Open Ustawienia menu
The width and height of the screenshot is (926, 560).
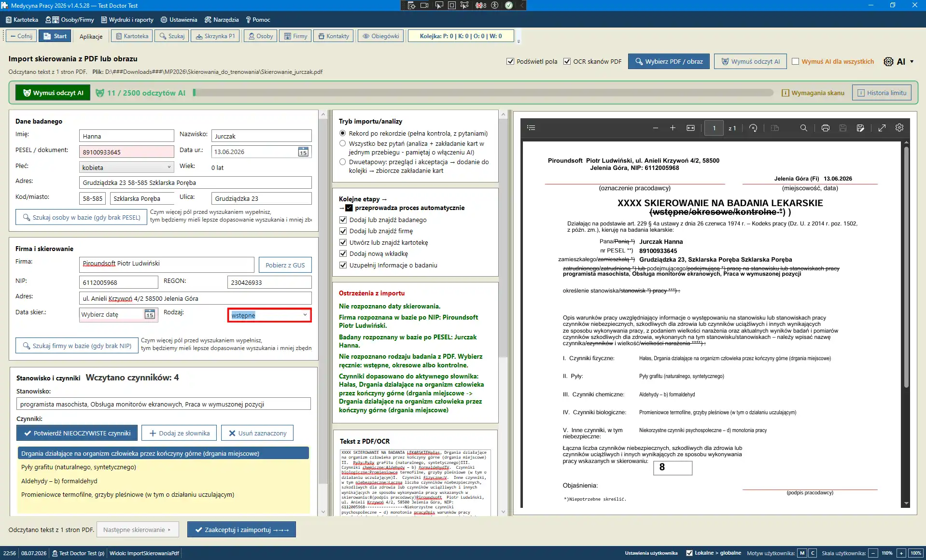pyautogui.click(x=179, y=20)
